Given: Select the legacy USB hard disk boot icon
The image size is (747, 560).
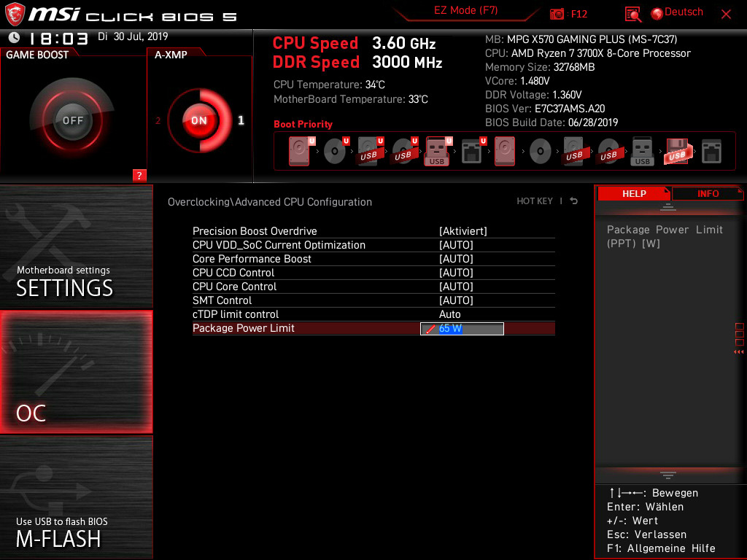Looking at the screenshot, I should (574, 151).
